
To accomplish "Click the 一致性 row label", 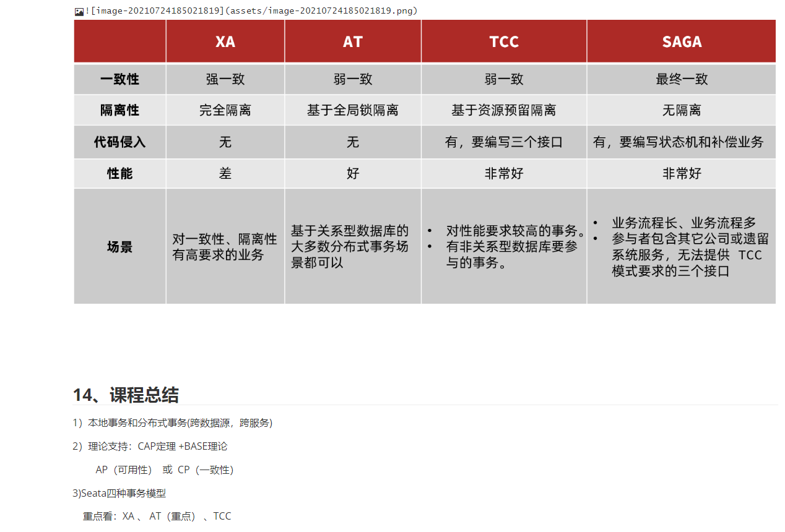I will point(119,79).
